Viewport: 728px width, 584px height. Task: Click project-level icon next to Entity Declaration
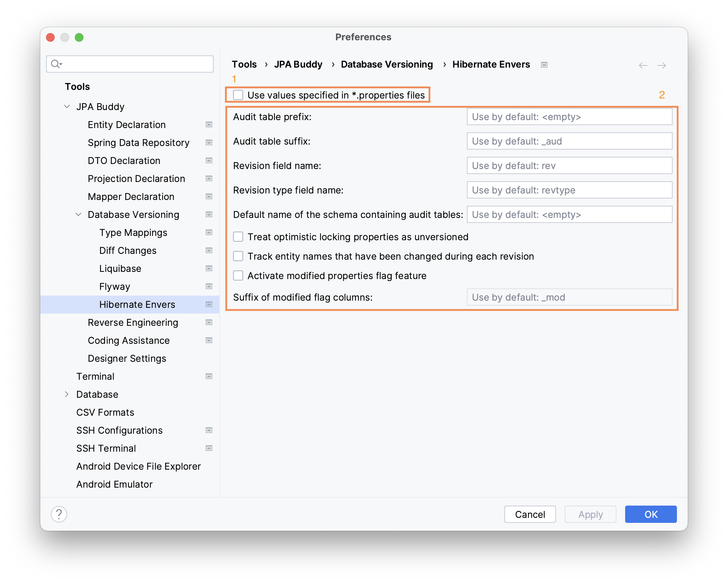click(209, 124)
